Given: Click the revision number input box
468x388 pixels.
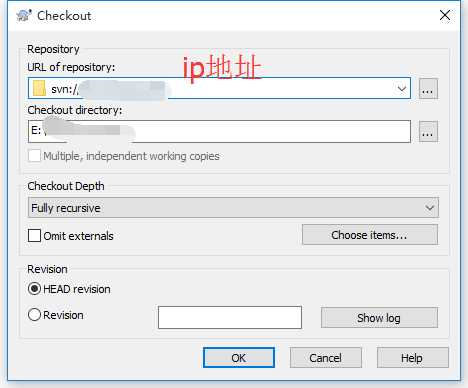Looking at the screenshot, I should click(x=230, y=318).
